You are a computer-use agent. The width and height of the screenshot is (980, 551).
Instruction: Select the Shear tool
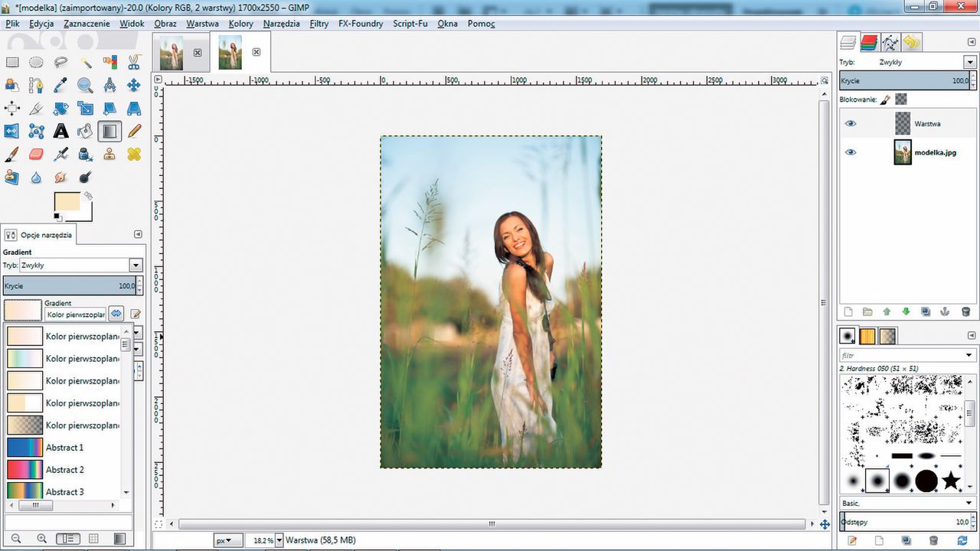point(109,108)
